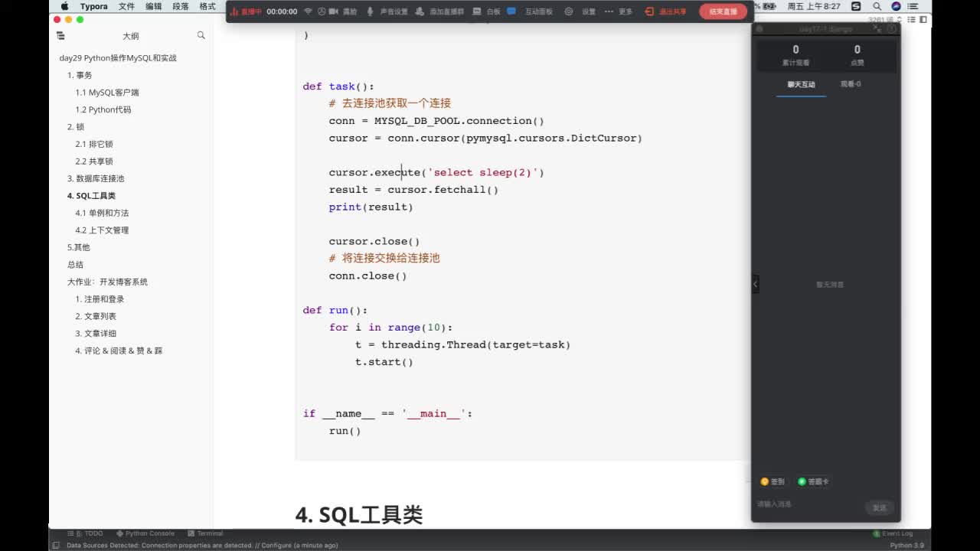Jump to 4.2 上下文管理 in outline

[x=102, y=230]
